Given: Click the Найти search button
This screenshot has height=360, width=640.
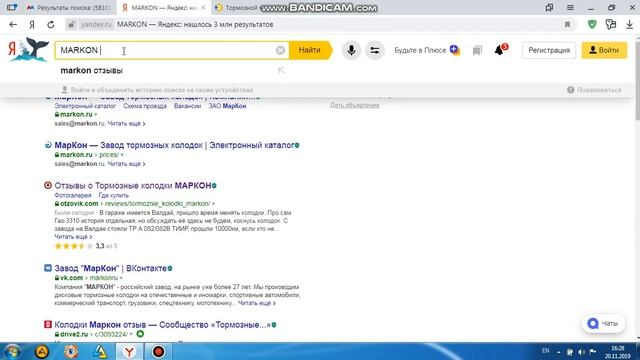Looking at the screenshot, I should coord(310,50).
